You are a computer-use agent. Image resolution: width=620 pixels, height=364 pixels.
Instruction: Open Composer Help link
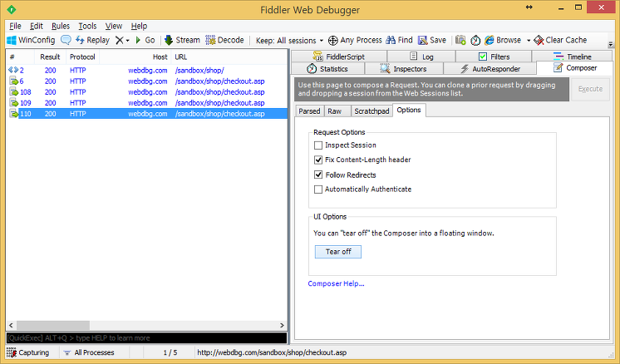(x=336, y=283)
